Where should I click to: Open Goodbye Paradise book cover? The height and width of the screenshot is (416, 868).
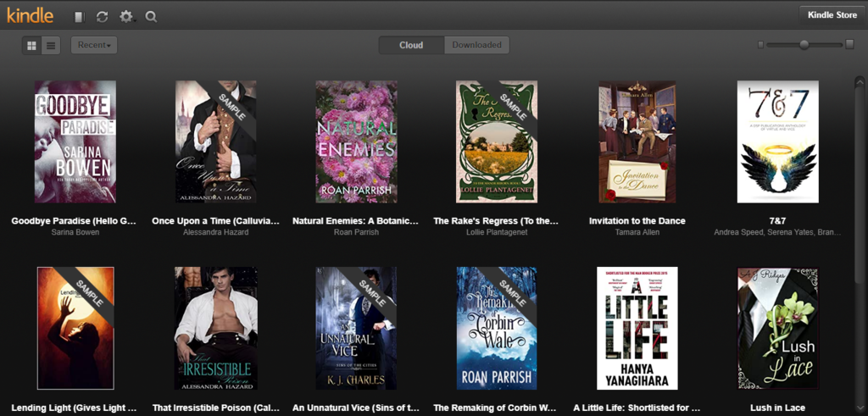pyautogui.click(x=75, y=141)
